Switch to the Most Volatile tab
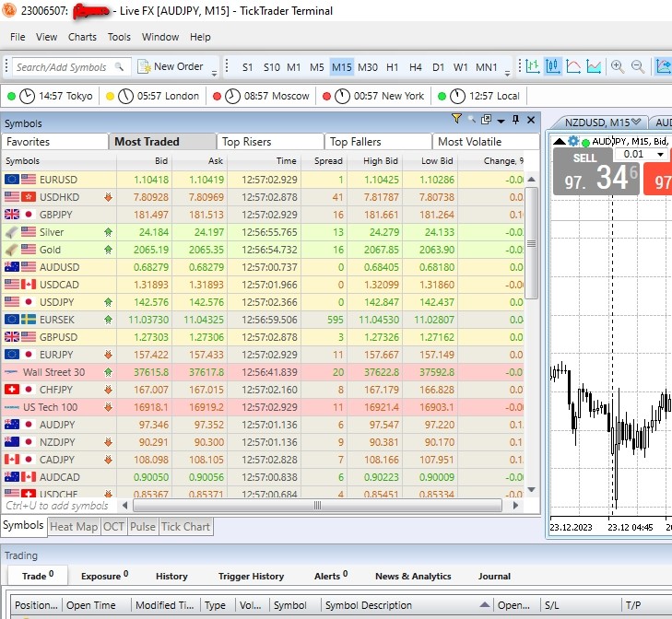This screenshot has width=672, height=619. [x=486, y=142]
